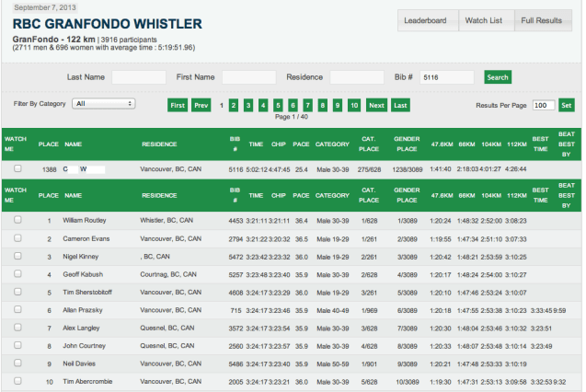
Task: Switch to the Watch List tab
Action: pos(483,20)
